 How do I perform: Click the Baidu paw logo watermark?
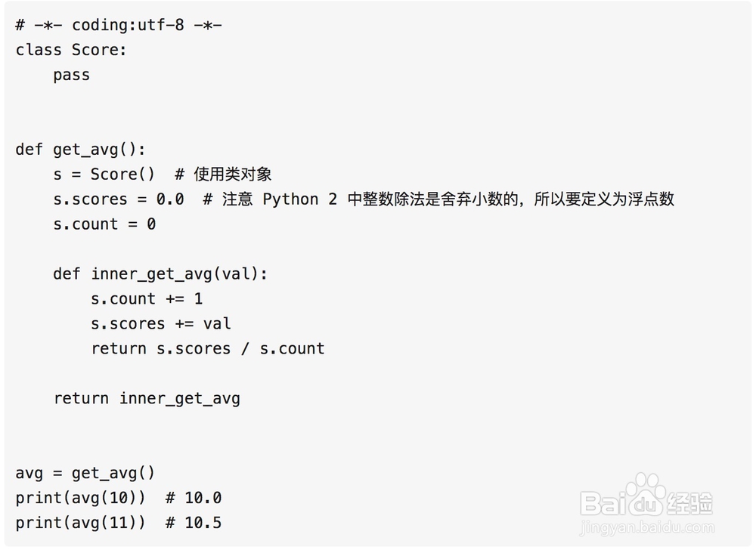(646, 496)
